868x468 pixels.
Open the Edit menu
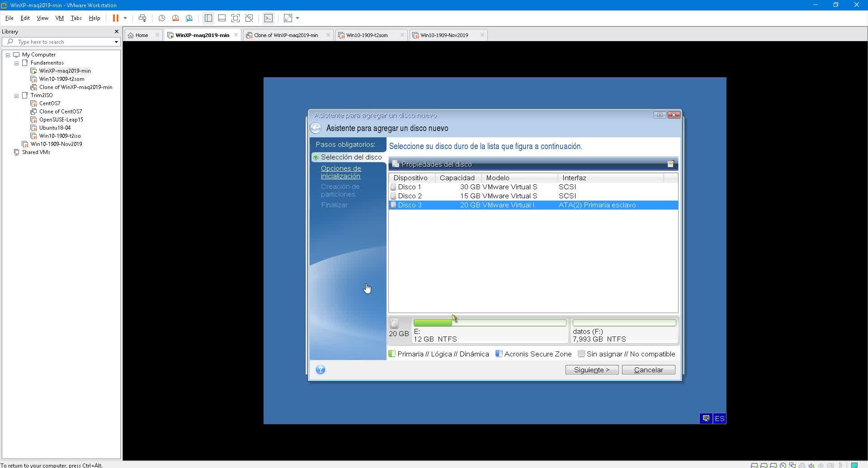25,18
